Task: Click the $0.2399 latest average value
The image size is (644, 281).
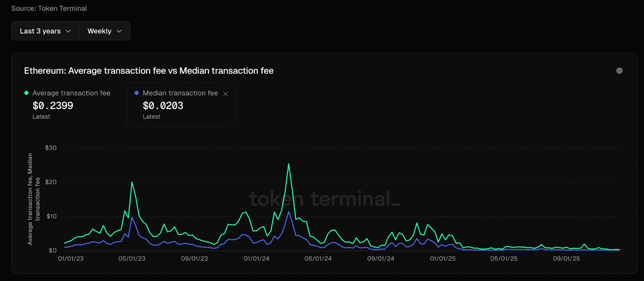Action: 53,105
